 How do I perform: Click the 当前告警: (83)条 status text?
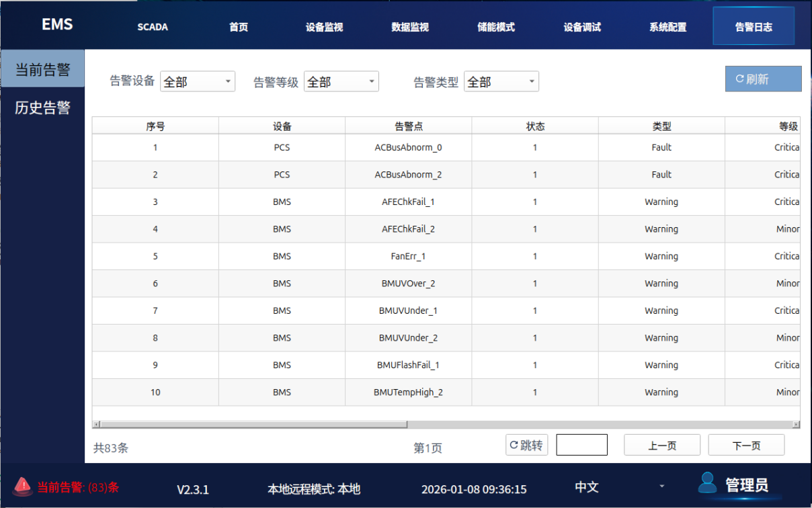(x=78, y=487)
